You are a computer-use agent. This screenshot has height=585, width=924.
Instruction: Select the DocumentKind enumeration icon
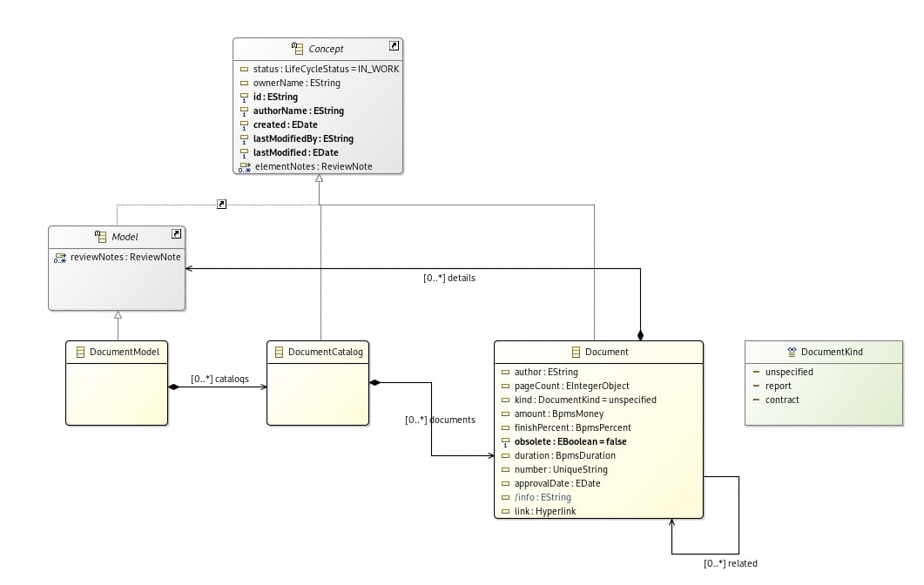click(x=792, y=352)
